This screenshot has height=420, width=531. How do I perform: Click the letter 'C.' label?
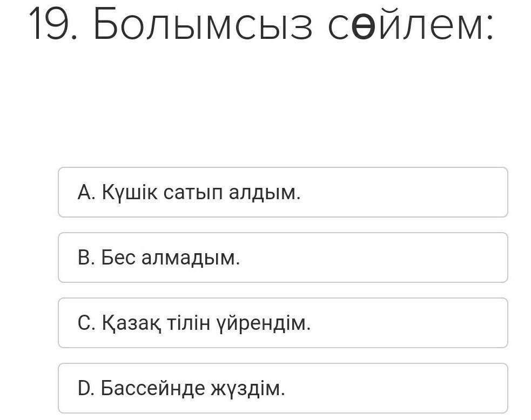[x=86, y=323]
